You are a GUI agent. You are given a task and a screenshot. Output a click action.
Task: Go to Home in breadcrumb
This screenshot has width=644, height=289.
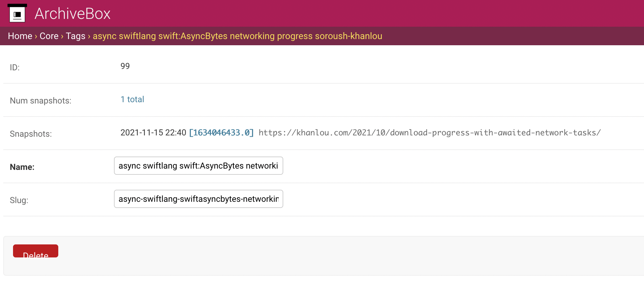[x=20, y=36]
